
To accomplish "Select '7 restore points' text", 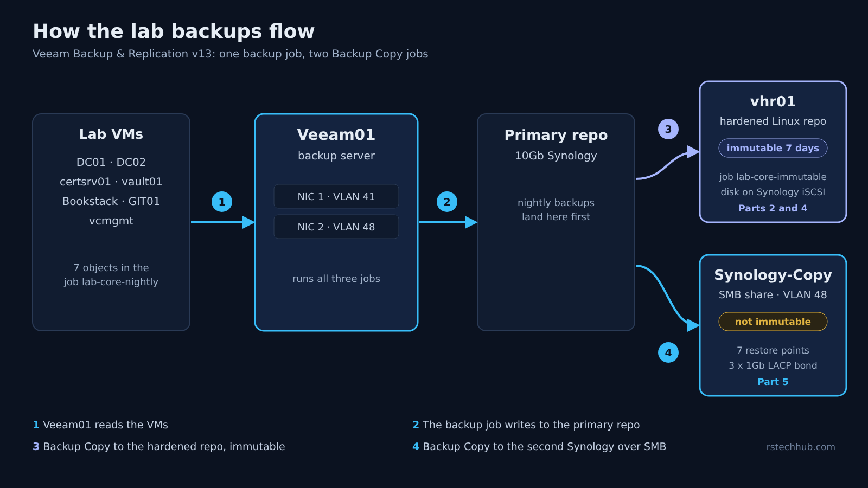I will click(773, 350).
